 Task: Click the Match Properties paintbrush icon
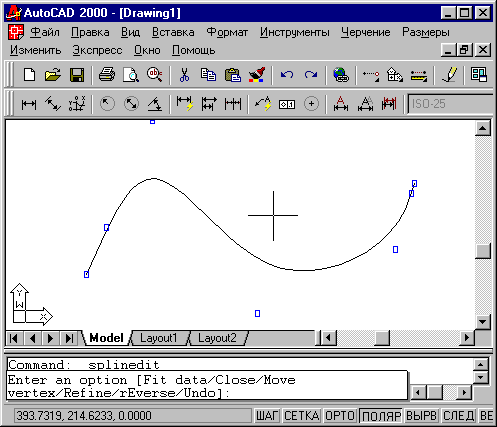tap(257, 75)
